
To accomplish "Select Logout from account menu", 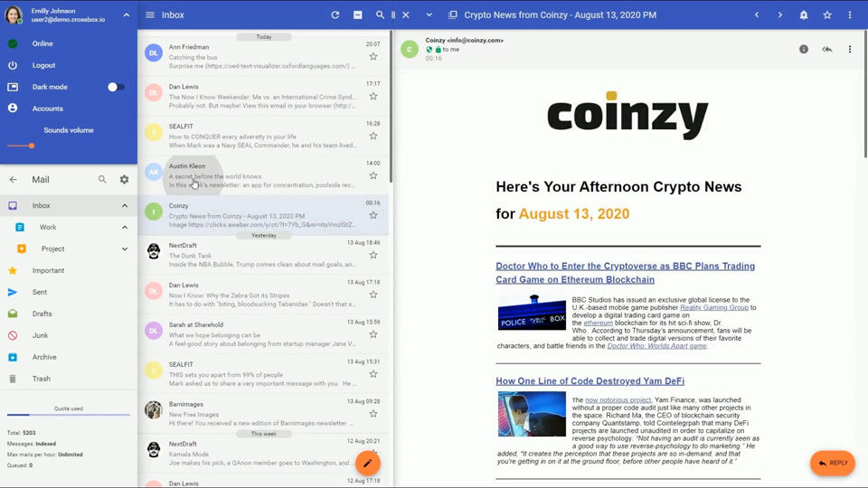I will pyautogui.click(x=43, y=65).
